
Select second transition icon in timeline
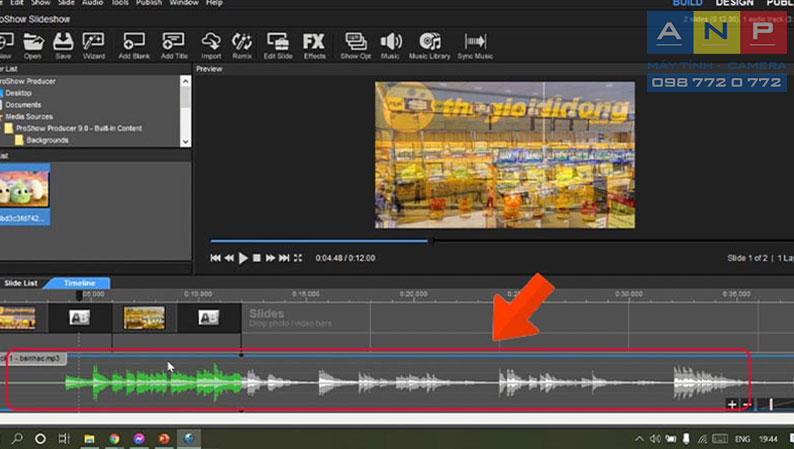click(209, 318)
